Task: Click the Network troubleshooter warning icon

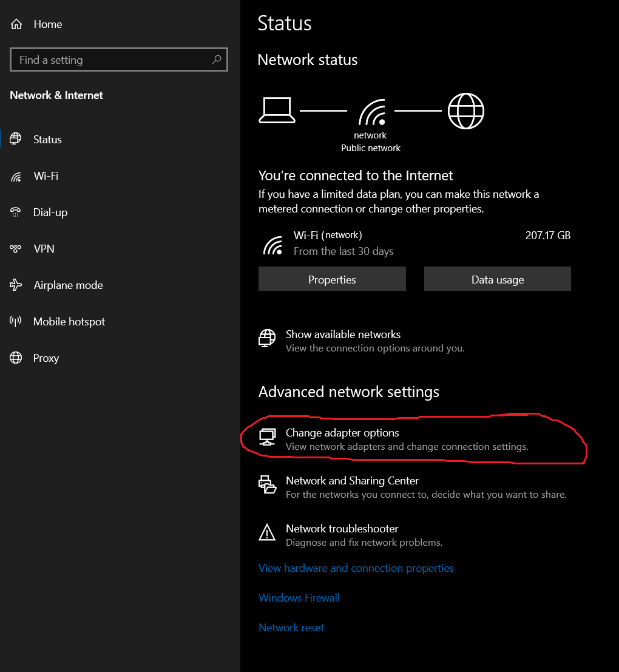Action: point(267,532)
